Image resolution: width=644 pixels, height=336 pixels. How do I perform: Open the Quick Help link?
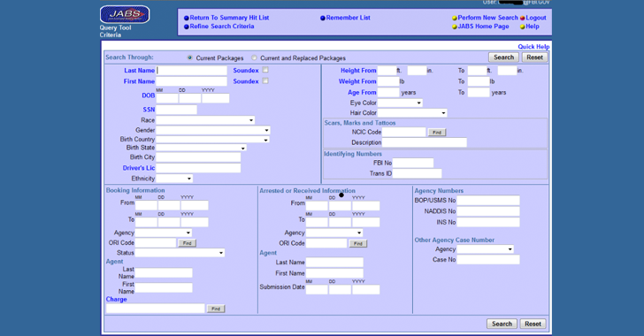point(533,46)
